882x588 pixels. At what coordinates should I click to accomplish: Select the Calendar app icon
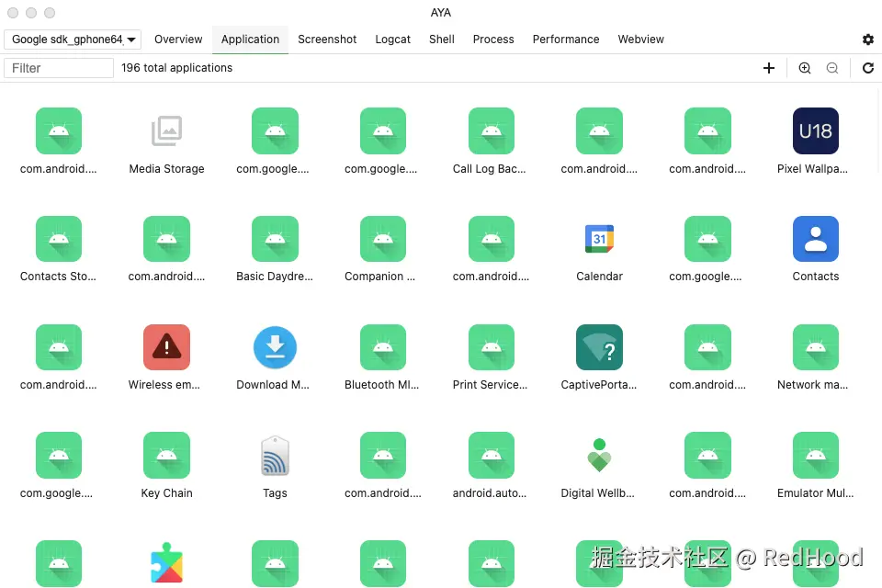click(599, 239)
